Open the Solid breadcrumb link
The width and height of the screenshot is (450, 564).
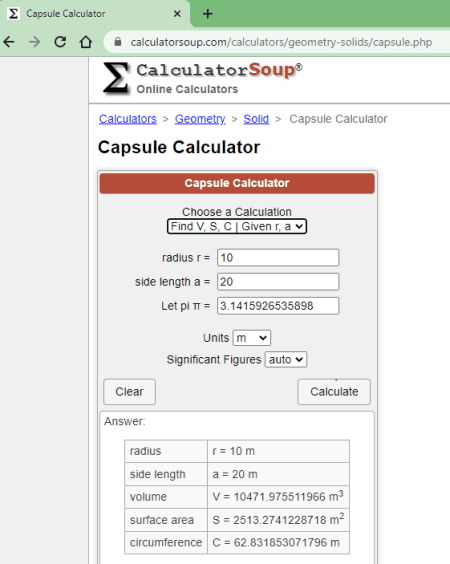tap(256, 119)
